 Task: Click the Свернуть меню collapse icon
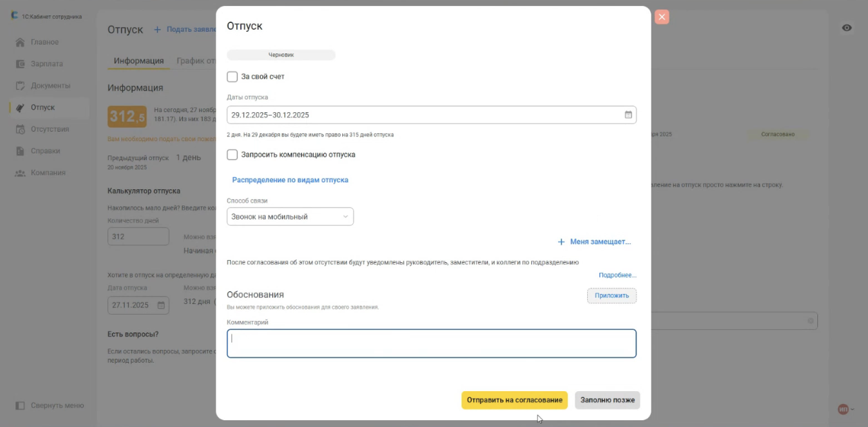pos(20,405)
